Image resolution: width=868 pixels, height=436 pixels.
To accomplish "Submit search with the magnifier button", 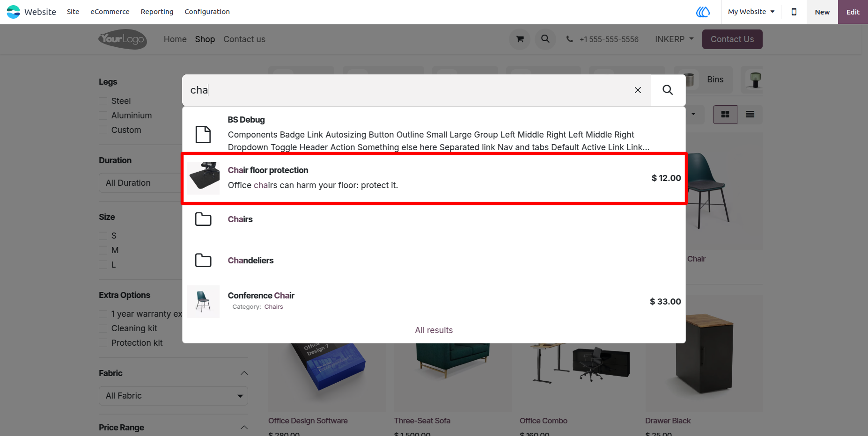I will click(668, 90).
